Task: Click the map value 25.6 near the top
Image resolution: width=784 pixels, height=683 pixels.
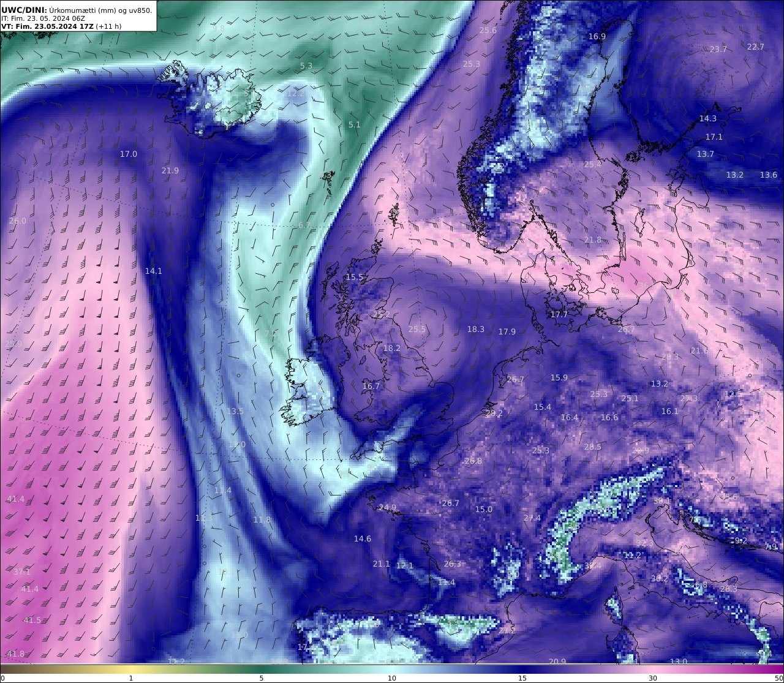Action: pos(488,31)
